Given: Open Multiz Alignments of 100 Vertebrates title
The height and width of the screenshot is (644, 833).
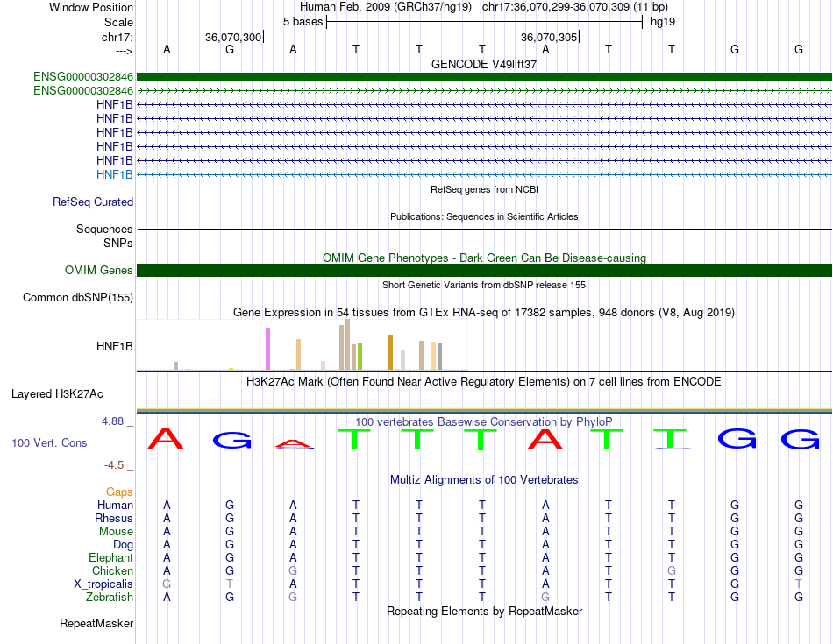Looking at the screenshot, I should pos(484,480).
